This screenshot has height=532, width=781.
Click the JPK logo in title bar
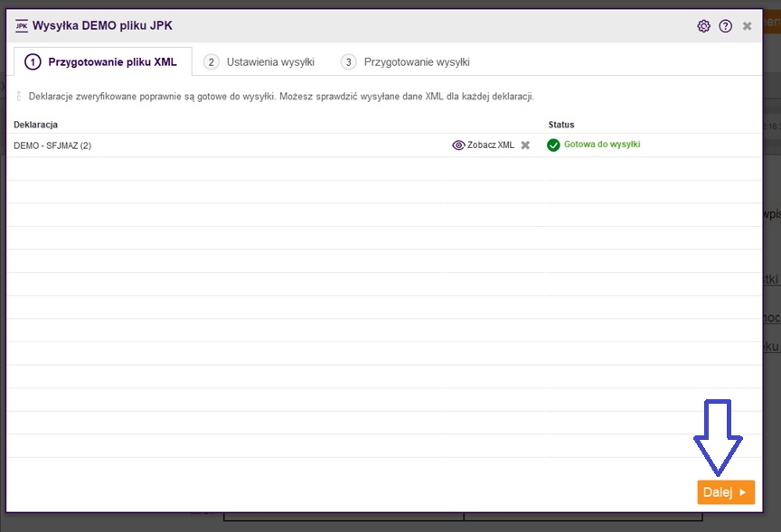point(22,26)
